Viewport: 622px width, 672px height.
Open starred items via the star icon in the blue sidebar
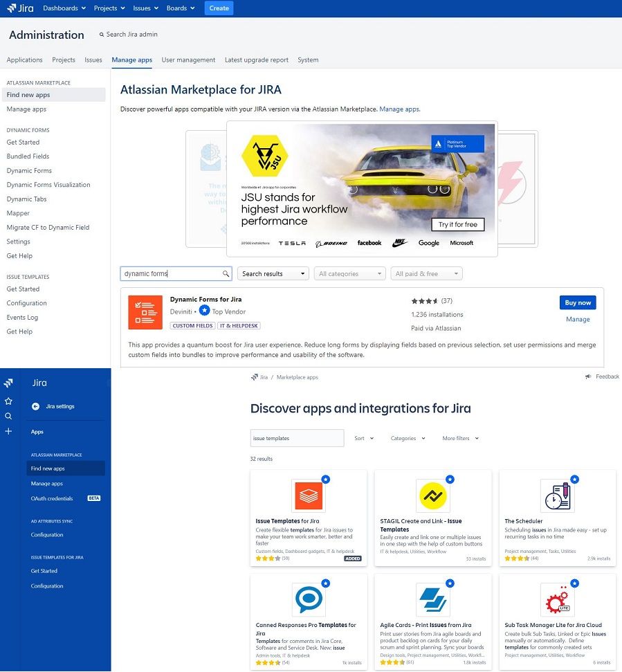click(x=8, y=401)
